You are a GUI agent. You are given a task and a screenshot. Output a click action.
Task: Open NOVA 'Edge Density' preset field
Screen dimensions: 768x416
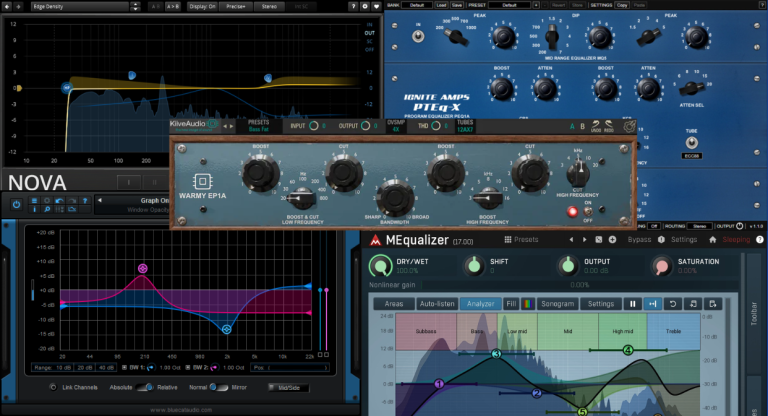[x=80, y=6]
